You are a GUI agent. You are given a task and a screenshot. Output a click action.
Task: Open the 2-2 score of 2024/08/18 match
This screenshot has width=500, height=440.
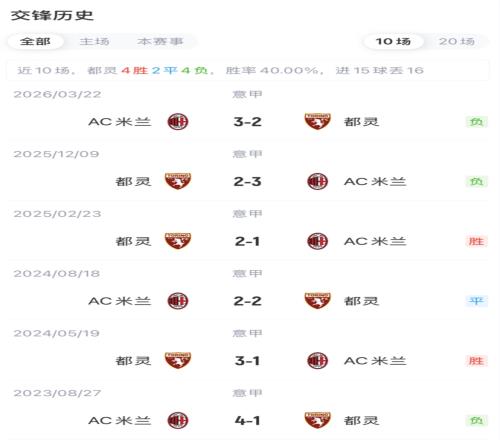[x=247, y=301]
